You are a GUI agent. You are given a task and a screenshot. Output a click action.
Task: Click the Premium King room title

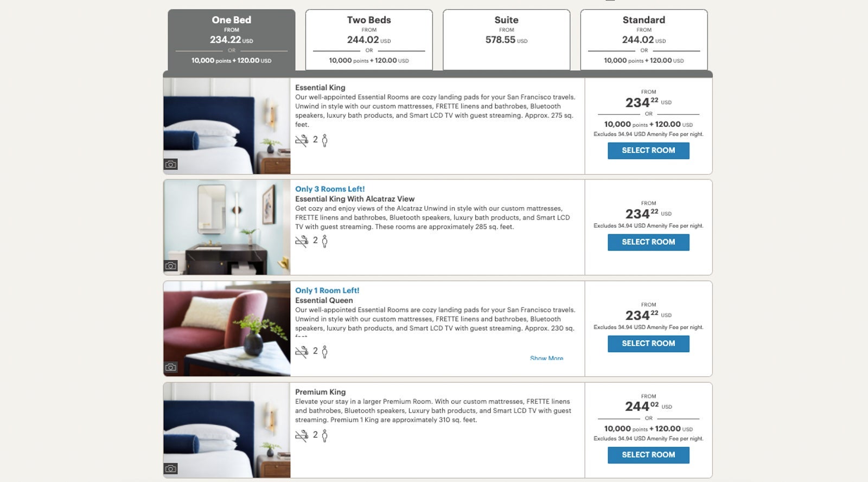coord(320,392)
